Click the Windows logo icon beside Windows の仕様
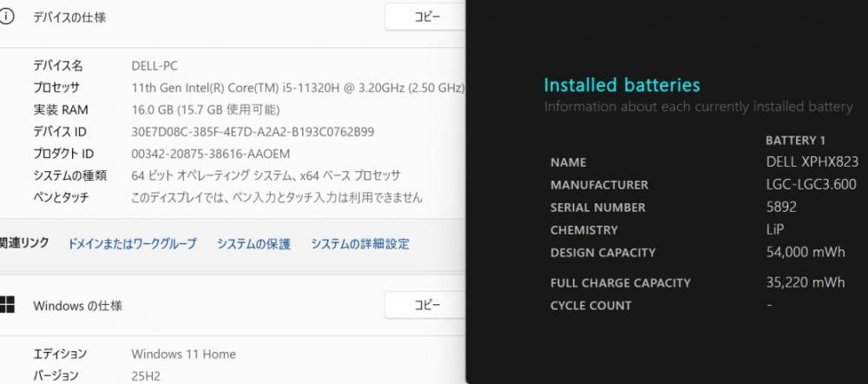The width and height of the screenshot is (868, 384). click(6, 305)
